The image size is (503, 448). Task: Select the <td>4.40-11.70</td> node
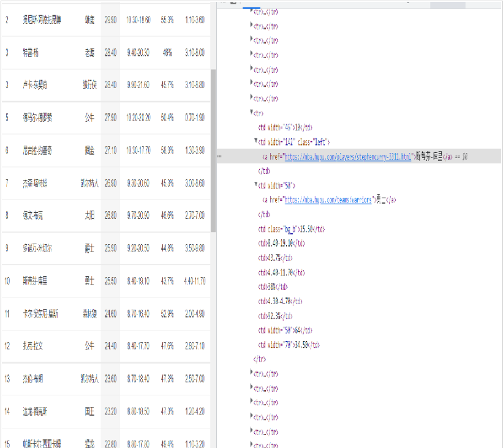[x=281, y=273]
